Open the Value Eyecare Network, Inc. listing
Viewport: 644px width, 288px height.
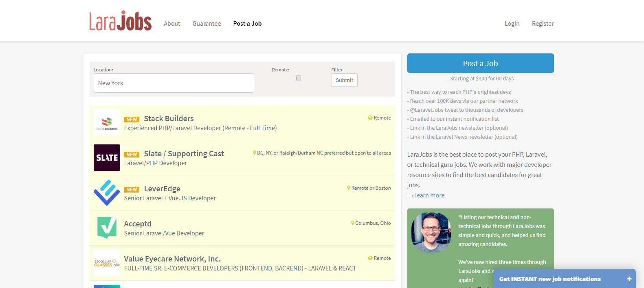pyautogui.click(x=172, y=259)
